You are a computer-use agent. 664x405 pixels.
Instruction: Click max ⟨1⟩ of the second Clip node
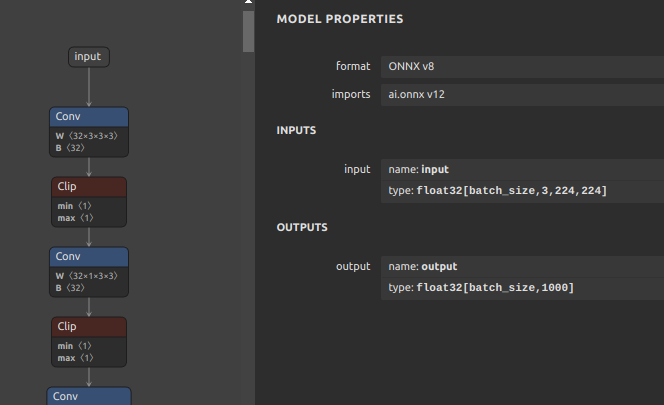pyautogui.click(x=75, y=358)
